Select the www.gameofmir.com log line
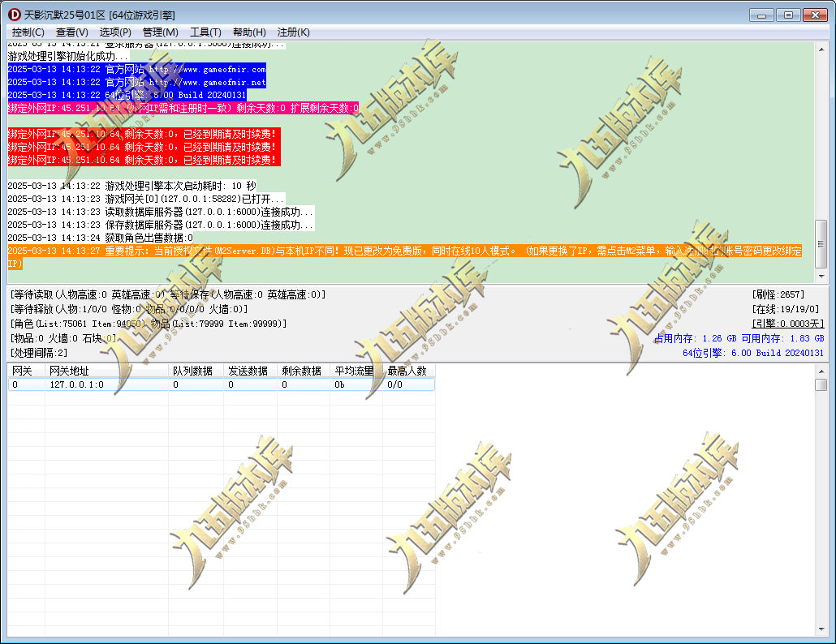The width and height of the screenshot is (836, 644). (x=136, y=69)
